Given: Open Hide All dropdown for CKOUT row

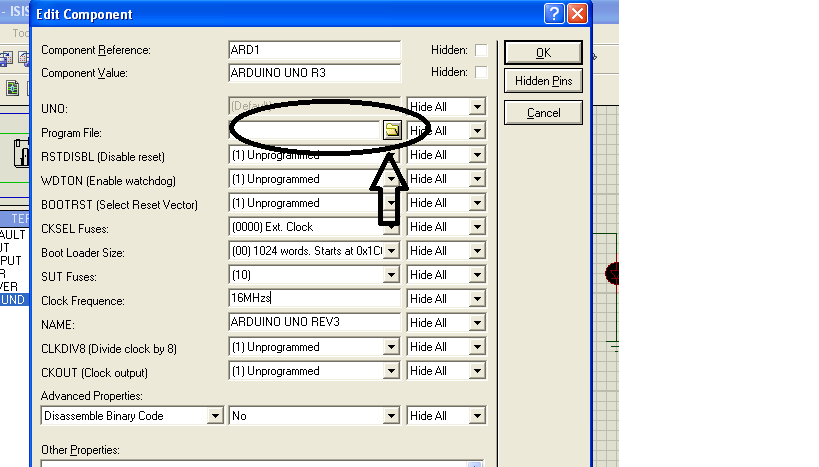Looking at the screenshot, I should (477, 371).
